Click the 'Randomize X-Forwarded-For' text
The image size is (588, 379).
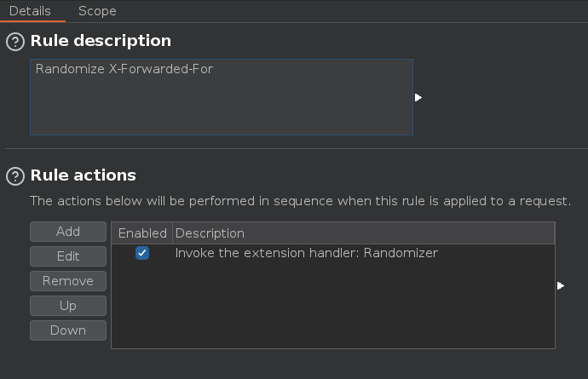[x=124, y=69]
